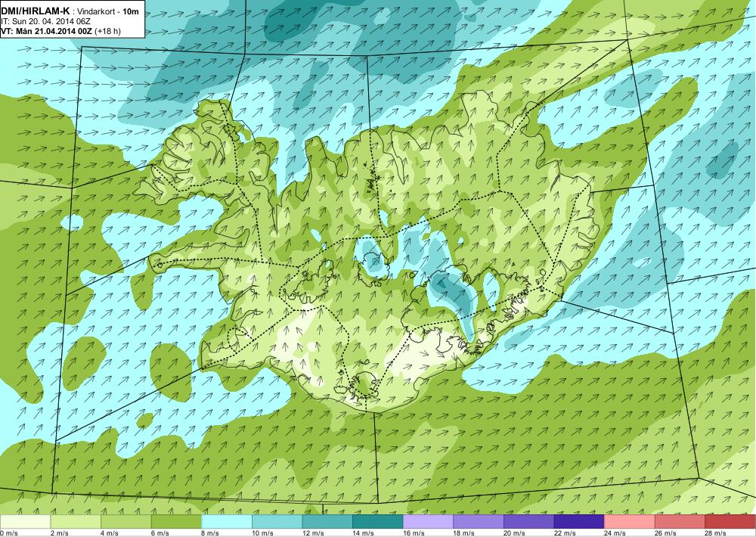Click the '22 m/s' legend label

click(x=565, y=533)
